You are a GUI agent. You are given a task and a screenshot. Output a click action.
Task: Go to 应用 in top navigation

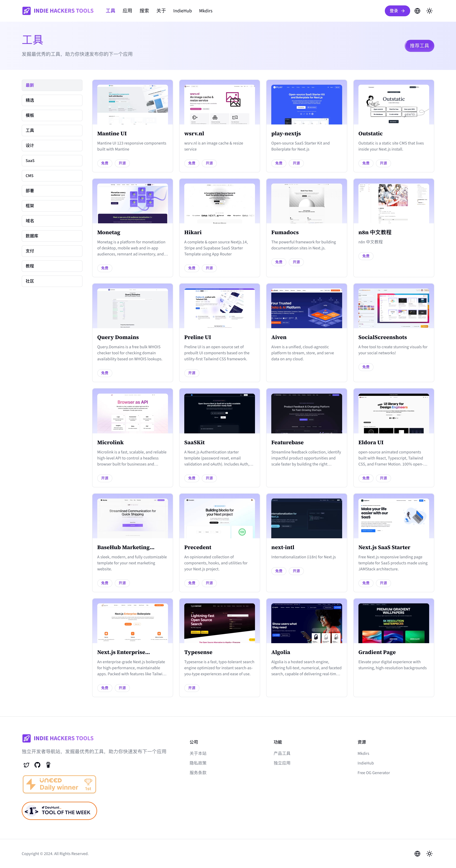point(127,11)
